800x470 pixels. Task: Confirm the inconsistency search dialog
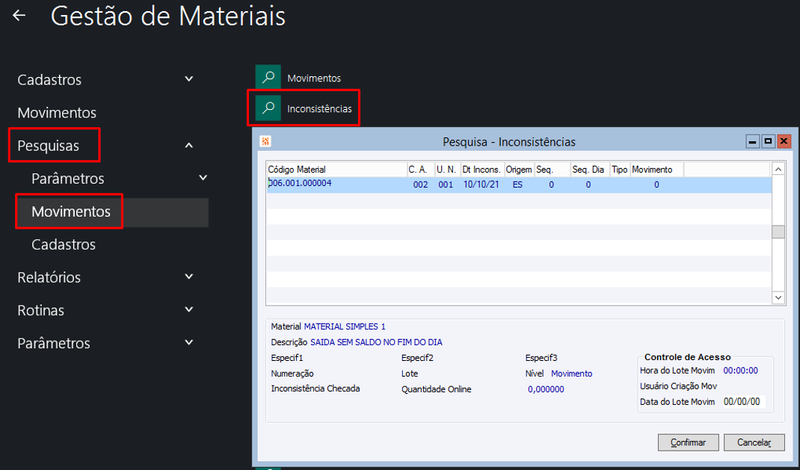[688, 442]
